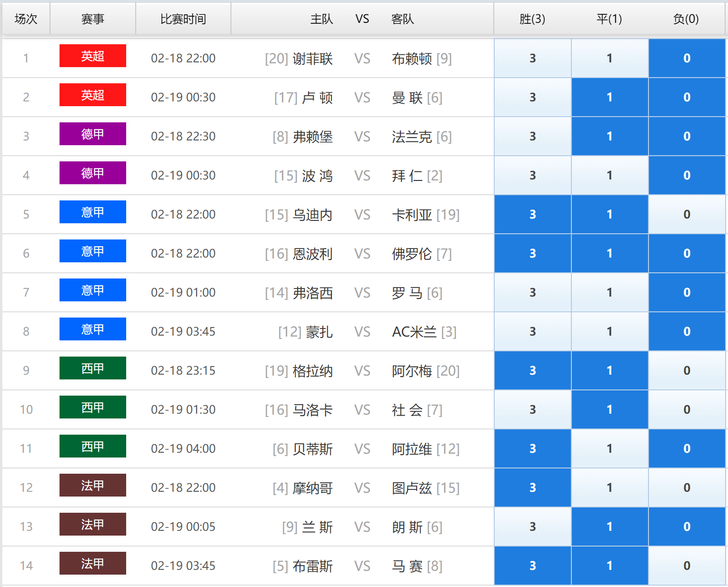Screen dimensions: 728x587
Task: Deselect win (3) for 乌迪内 vs 卡利亚
Action: click(533, 214)
